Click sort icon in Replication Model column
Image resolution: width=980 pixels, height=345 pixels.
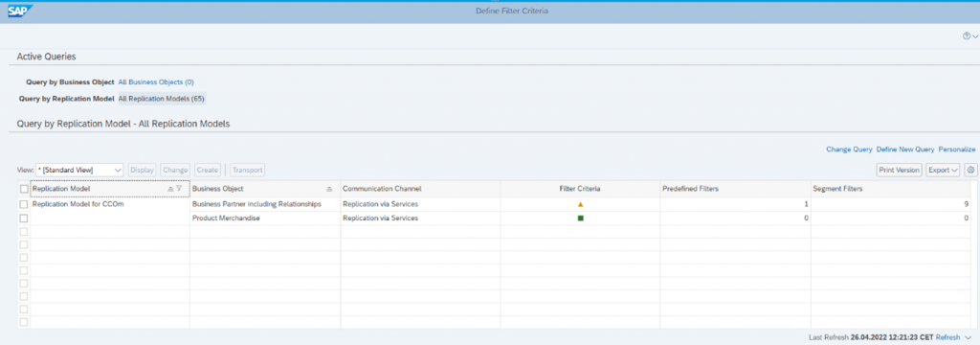pos(170,189)
